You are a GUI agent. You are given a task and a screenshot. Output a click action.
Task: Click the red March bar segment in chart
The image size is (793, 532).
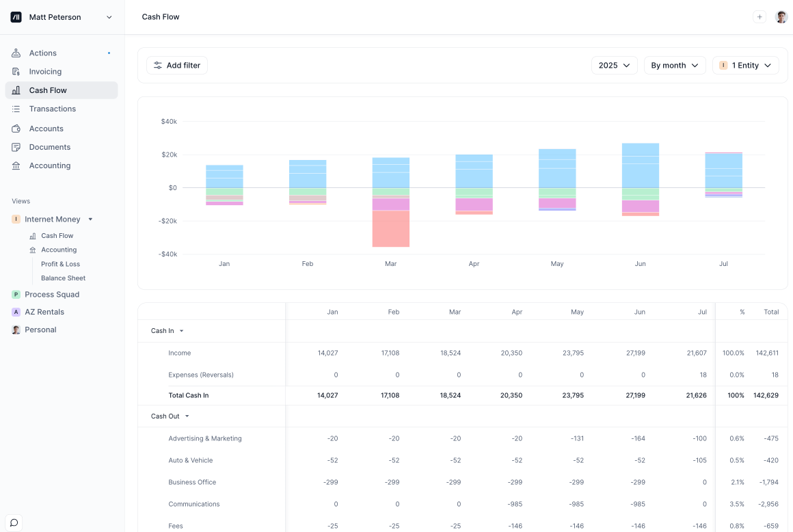tap(391, 229)
